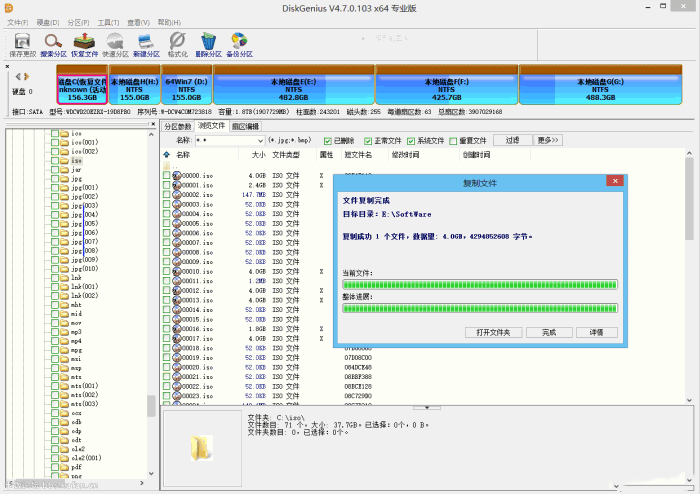Open the 工具(T) menu
The width and height of the screenshot is (700, 494).
[108, 22]
